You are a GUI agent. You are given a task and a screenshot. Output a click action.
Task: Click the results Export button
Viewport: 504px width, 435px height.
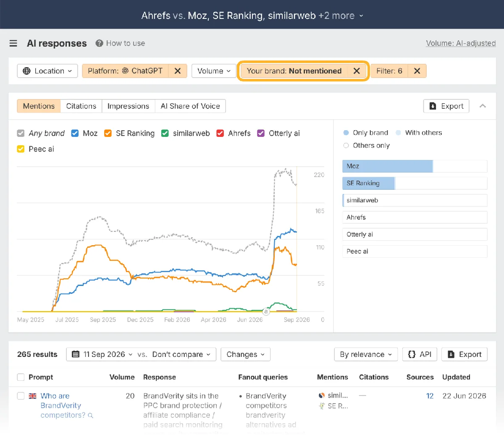[465, 354]
